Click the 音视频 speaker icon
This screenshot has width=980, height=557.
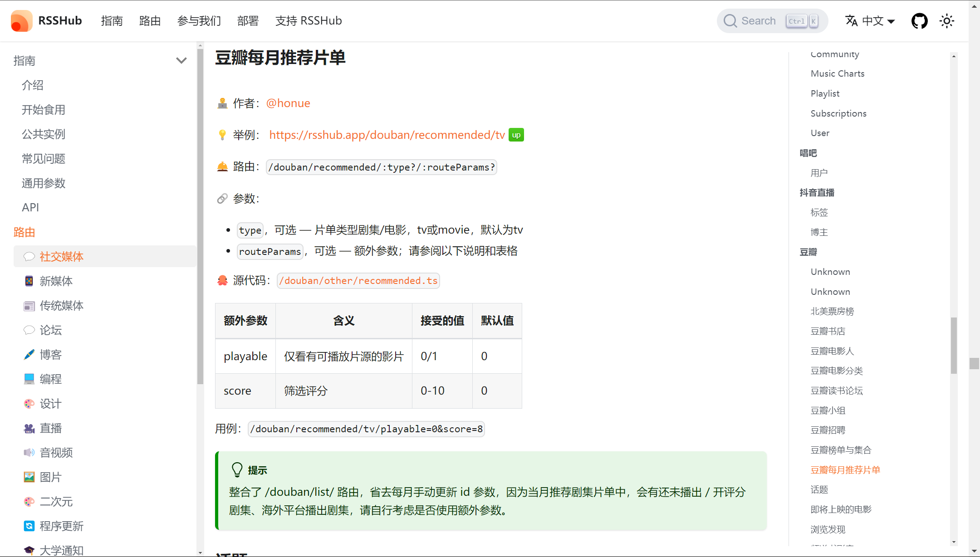[x=29, y=453]
